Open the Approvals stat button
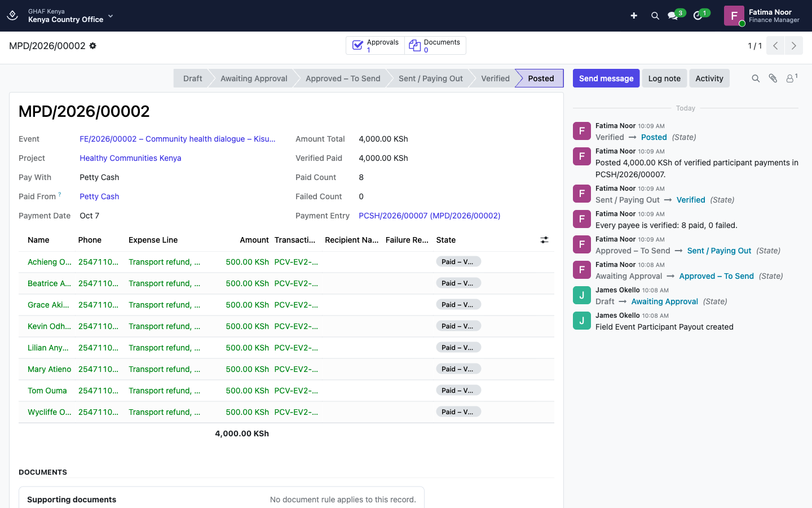 tap(375, 46)
